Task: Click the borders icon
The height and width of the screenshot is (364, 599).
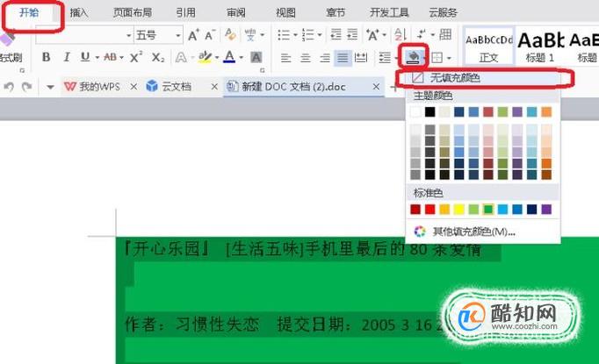Action: pos(437,58)
